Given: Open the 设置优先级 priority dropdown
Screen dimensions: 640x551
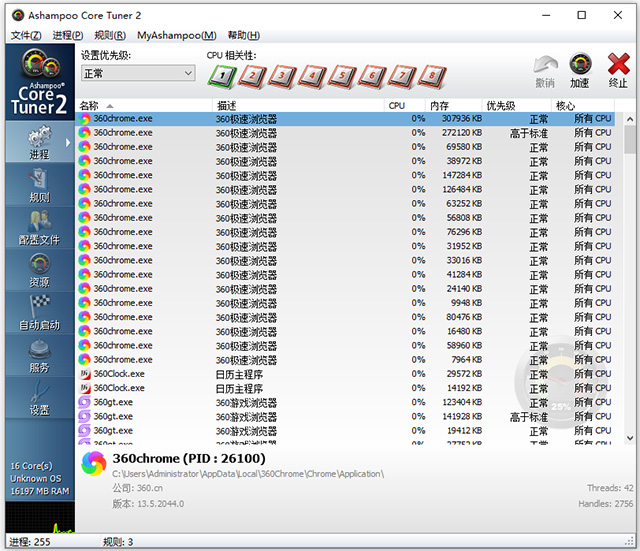Looking at the screenshot, I should coord(138,73).
